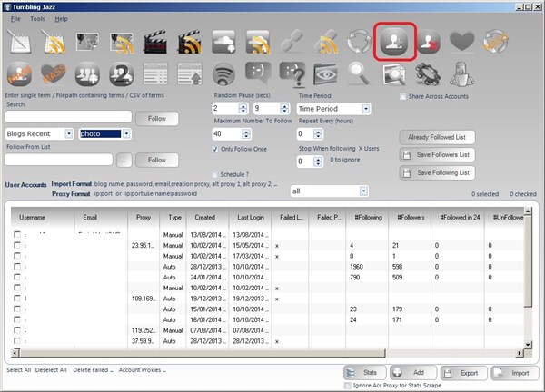Click the photo with RSS feed icon
545x392 pixels.
[122, 43]
